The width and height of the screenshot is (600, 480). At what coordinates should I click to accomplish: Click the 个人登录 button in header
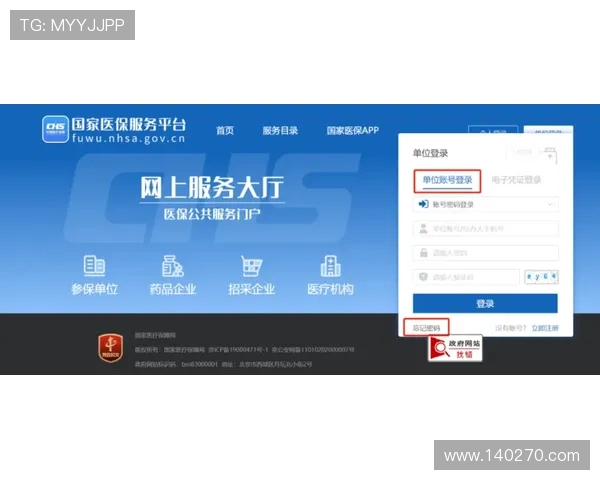pyautogui.click(x=493, y=129)
